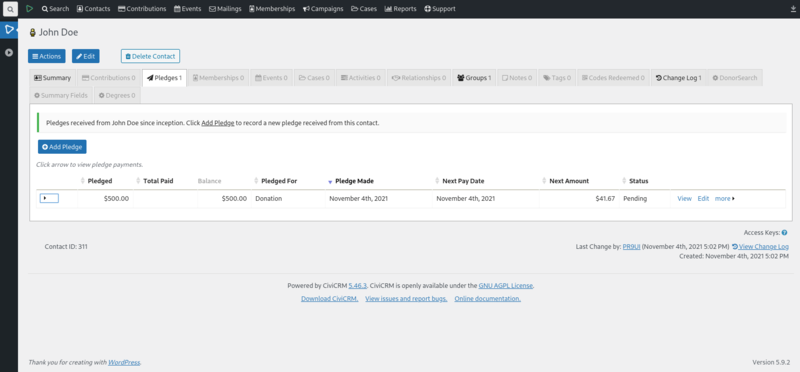Open the Events menu
Screen dimensions: 800x372
tap(187, 9)
